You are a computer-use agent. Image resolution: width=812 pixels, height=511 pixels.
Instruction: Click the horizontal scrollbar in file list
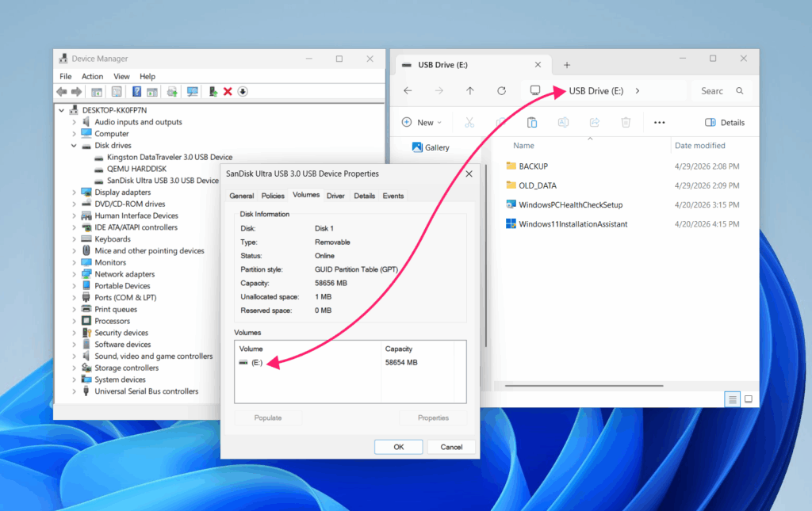coord(584,386)
